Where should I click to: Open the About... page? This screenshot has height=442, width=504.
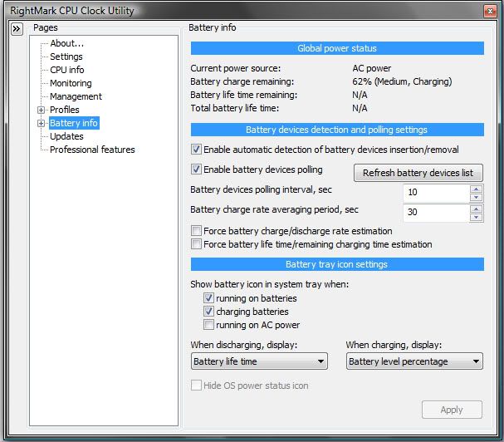pos(67,43)
